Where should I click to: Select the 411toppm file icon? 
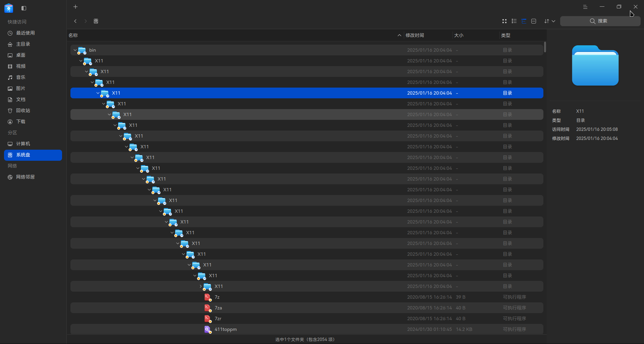(208, 329)
